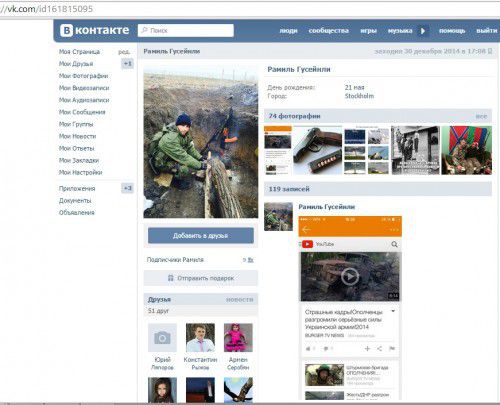Click ред. edit link in sidebar
Image resolution: width=500 pixels, height=405 pixels.
tap(124, 52)
